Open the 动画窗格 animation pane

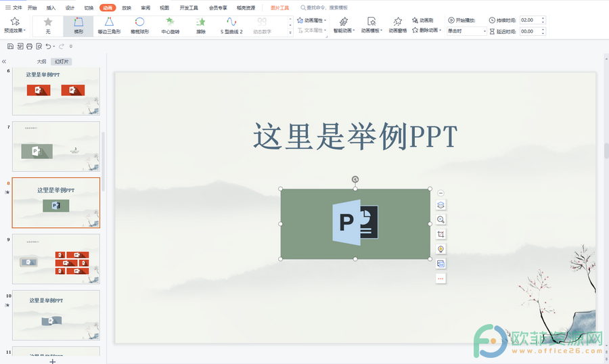pos(398,25)
